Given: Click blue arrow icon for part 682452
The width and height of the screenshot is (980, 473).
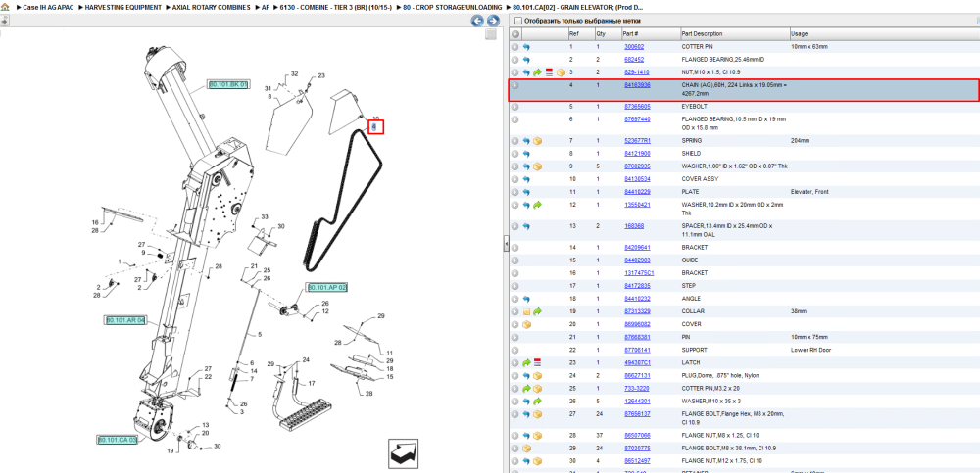Looking at the screenshot, I should (526, 60).
